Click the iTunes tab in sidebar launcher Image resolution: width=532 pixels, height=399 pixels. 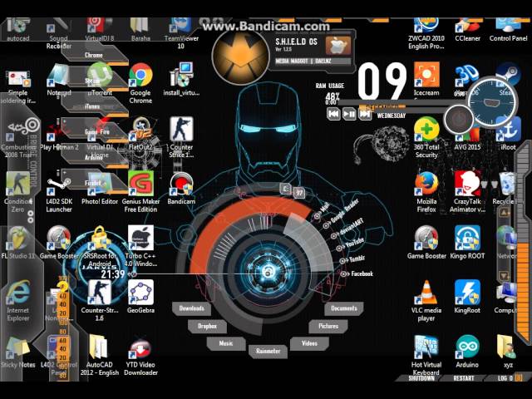tap(92, 106)
